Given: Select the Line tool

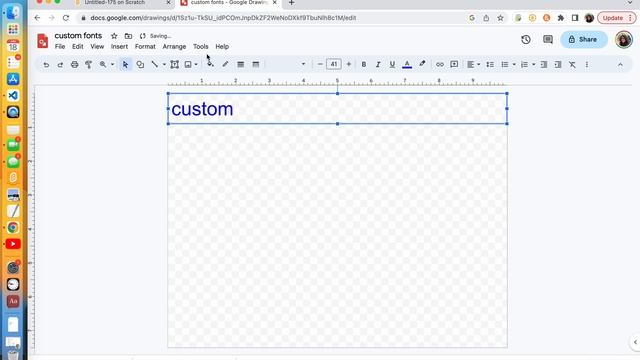Looking at the screenshot, I should point(154,64).
